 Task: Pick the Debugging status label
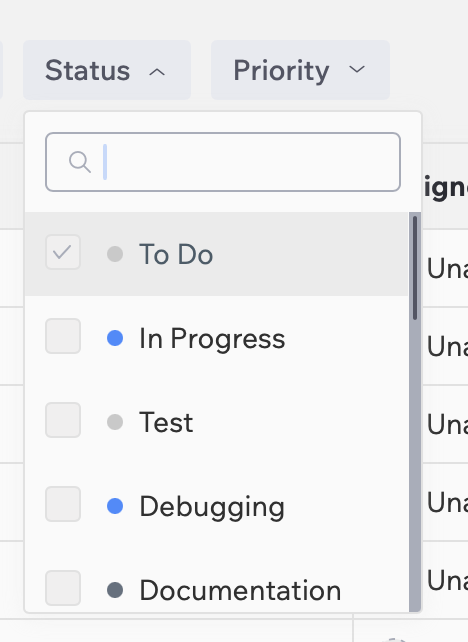[x=212, y=507]
